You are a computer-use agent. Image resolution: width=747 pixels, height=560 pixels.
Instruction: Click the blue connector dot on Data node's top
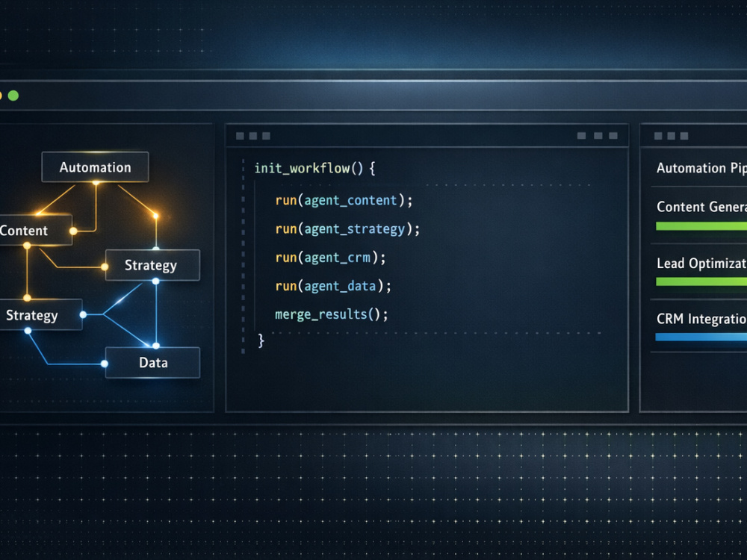click(156, 346)
